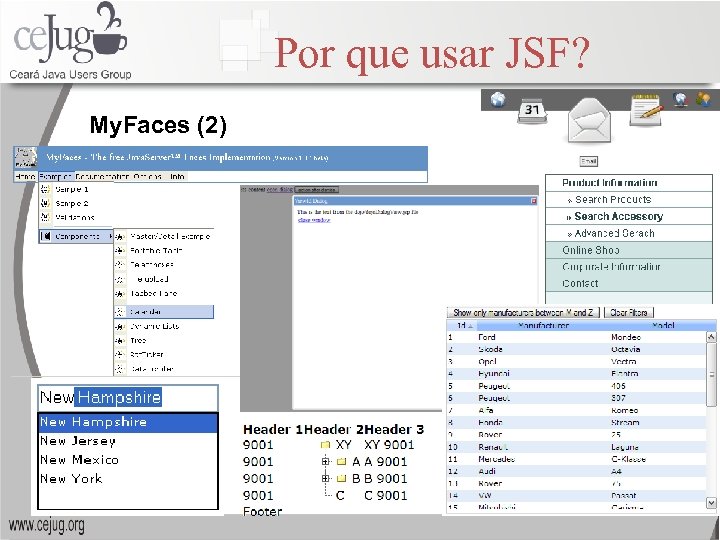Click table scrollbar up arrow
The image size is (720, 540).
(711, 337)
